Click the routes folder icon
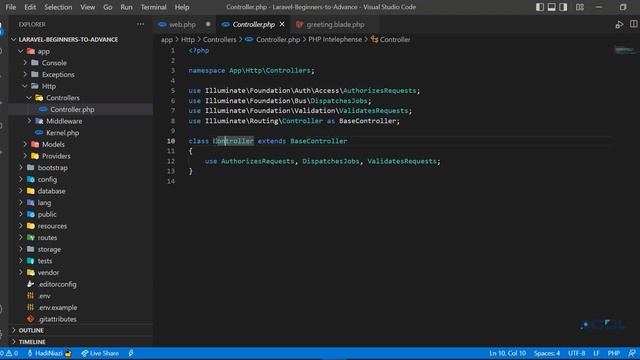Image resolution: width=640 pixels, height=360 pixels. click(x=31, y=238)
